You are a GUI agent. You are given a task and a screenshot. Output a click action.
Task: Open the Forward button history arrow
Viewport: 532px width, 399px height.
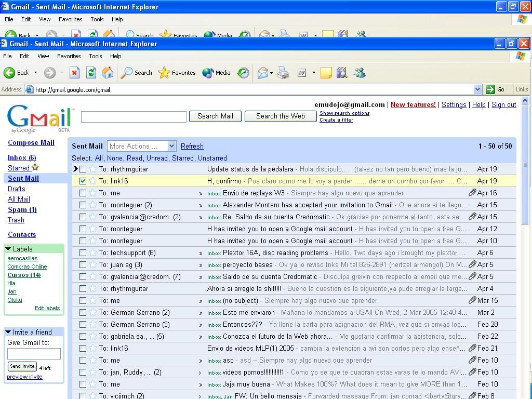62,73
